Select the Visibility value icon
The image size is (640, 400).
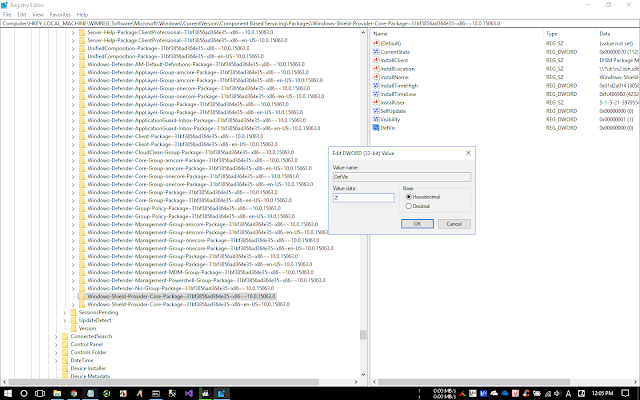[x=376, y=119]
